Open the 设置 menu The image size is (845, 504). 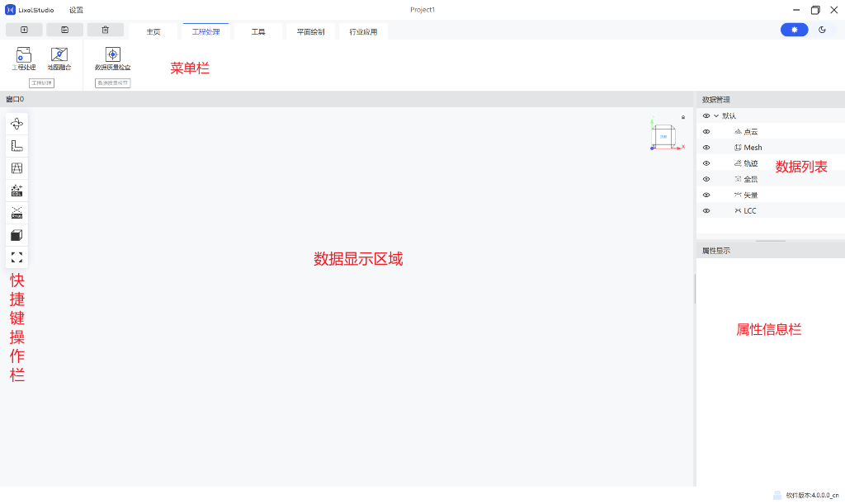(76, 10)
